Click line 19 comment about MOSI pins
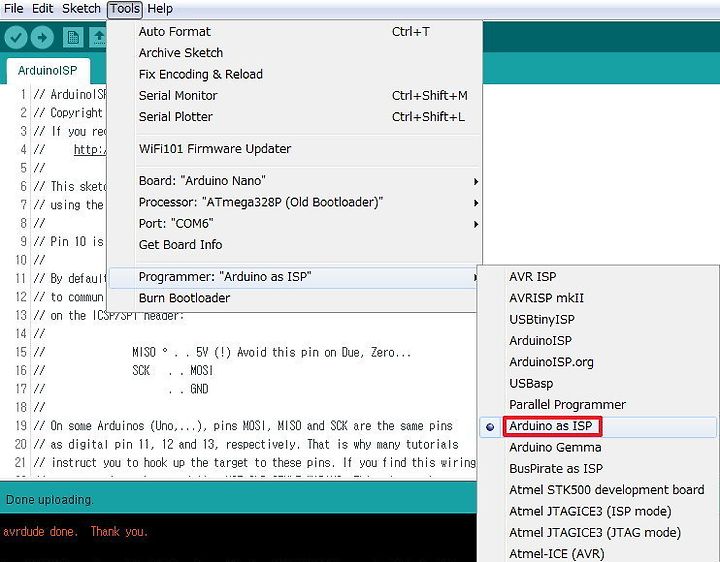This screenshot has width=720, height=562. 243,426
